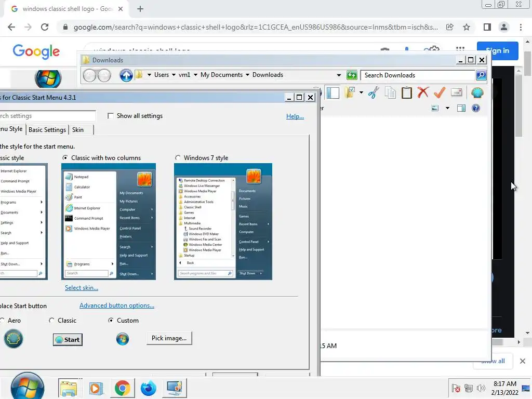
Task: Expand the dropdown after My Documents breadcrumb
Action: pyautogui.click(x=247, y=75)
